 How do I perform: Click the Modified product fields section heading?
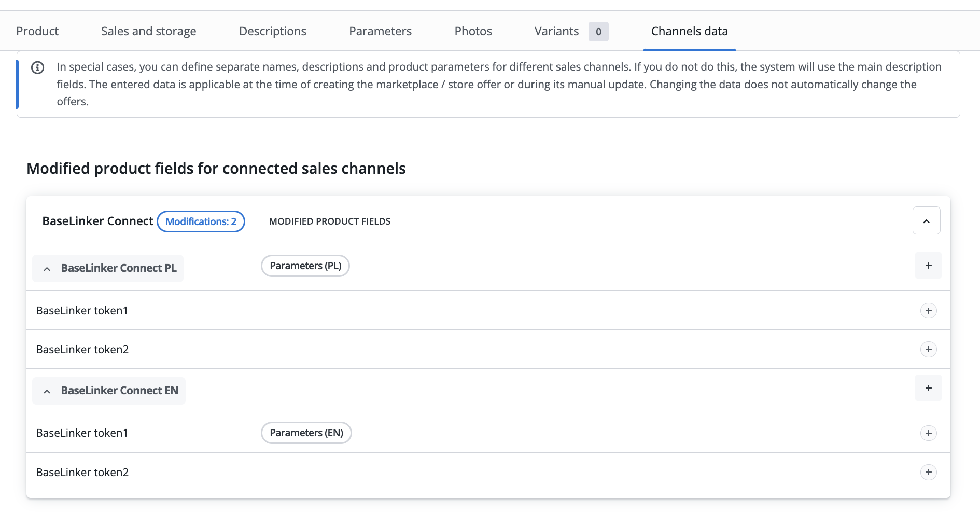(216, 169)
